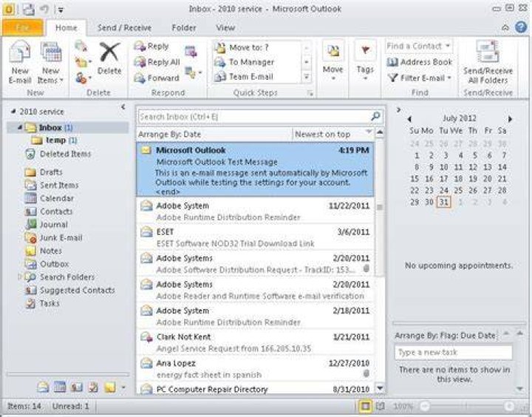
Task: Open the New Items menu
Action: [50, 63]
